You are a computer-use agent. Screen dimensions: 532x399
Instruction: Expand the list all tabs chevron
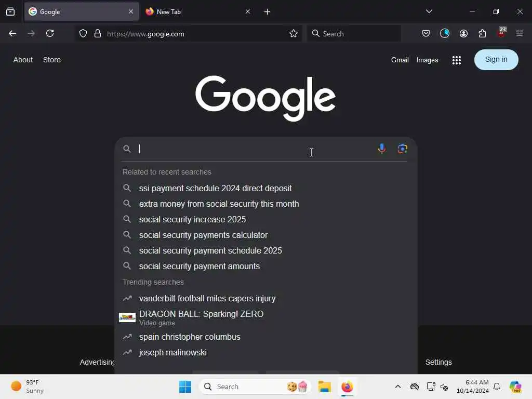point(429,11)
